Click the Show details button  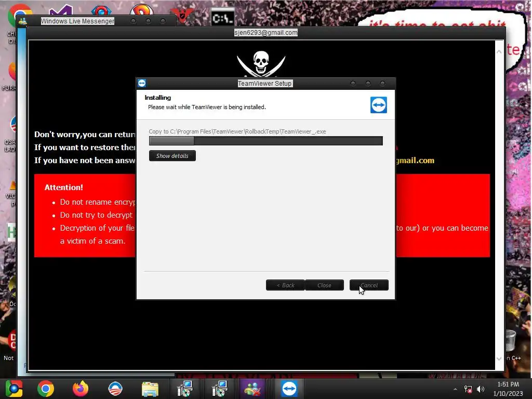(172, 156)
